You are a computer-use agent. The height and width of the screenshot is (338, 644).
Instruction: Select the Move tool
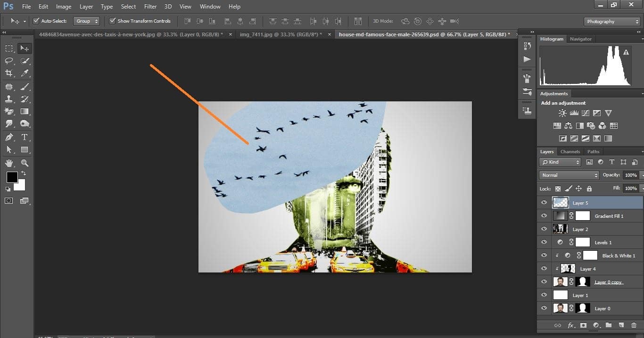[x=24, y=48]
